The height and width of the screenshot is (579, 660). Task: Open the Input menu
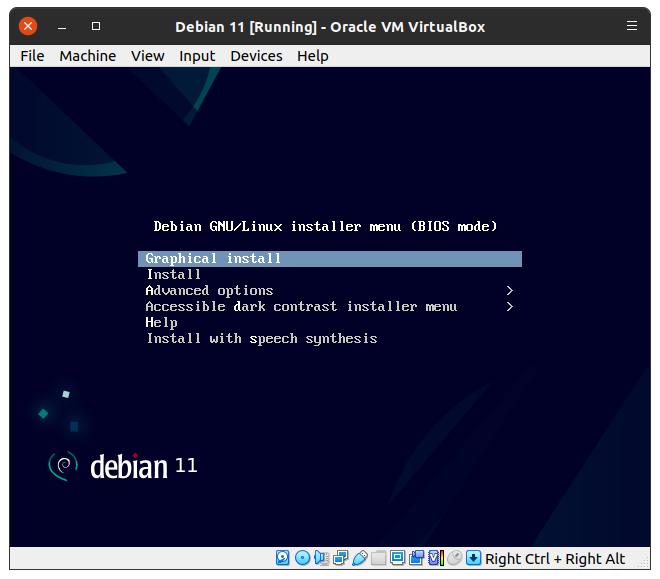[197, 56]
